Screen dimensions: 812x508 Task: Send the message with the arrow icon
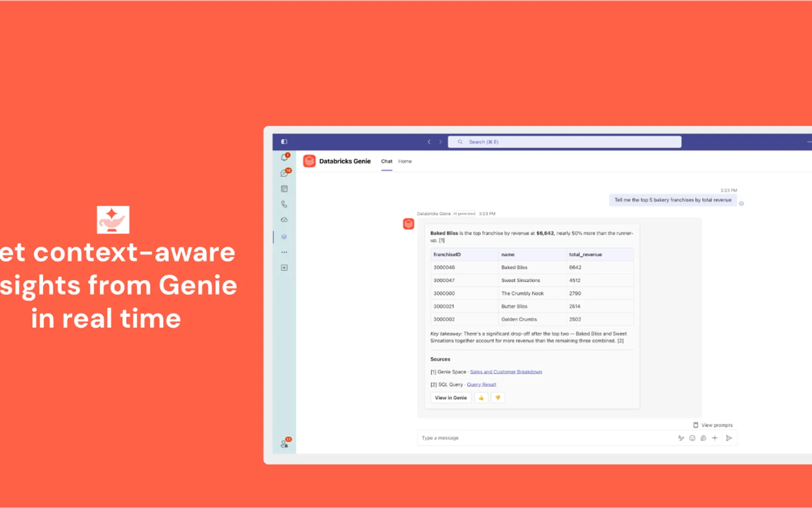(729, 438)
